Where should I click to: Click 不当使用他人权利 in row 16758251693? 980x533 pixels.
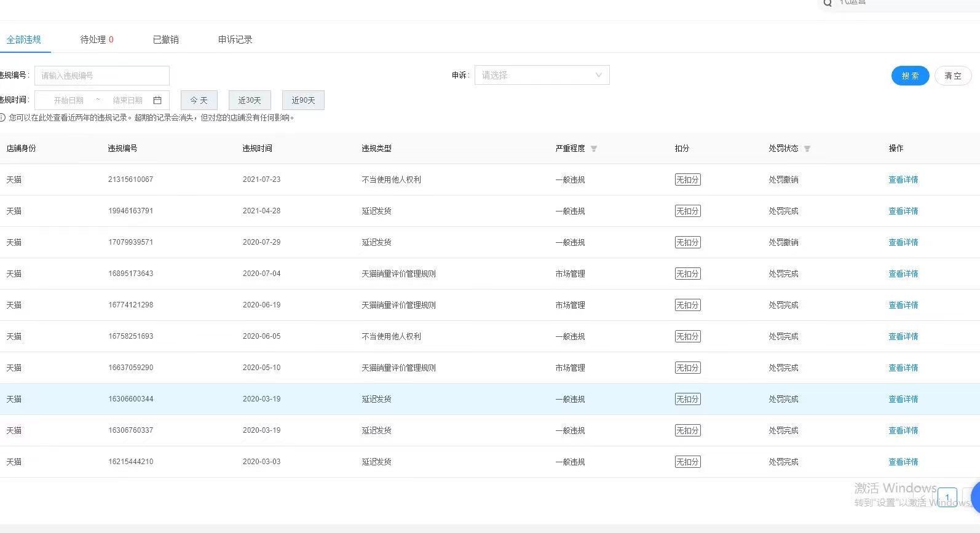tap(391, 336)
